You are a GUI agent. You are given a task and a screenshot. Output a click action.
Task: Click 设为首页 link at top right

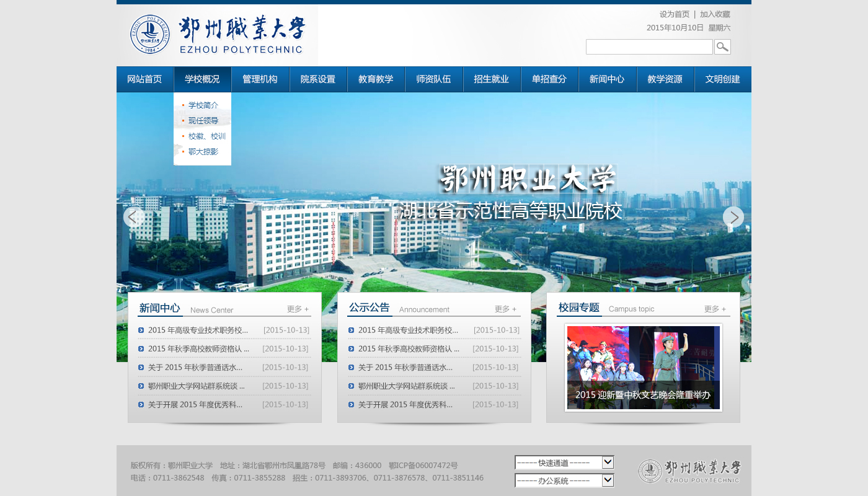(x=674, y=14)
